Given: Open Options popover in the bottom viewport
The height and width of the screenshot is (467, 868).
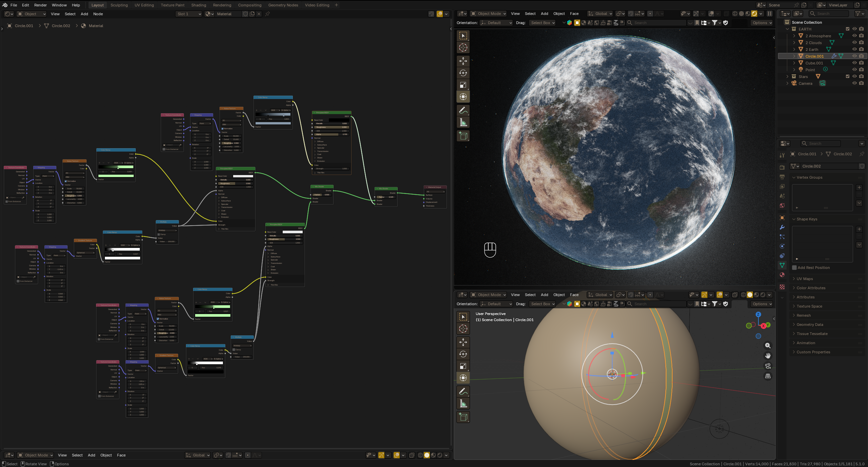Looking at the screenshot, I should pos(761,304).
